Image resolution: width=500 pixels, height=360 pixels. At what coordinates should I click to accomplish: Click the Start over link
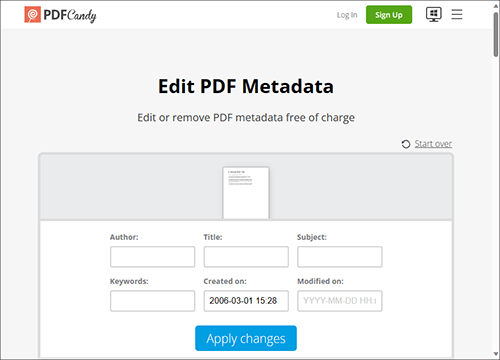coord(433,144)
